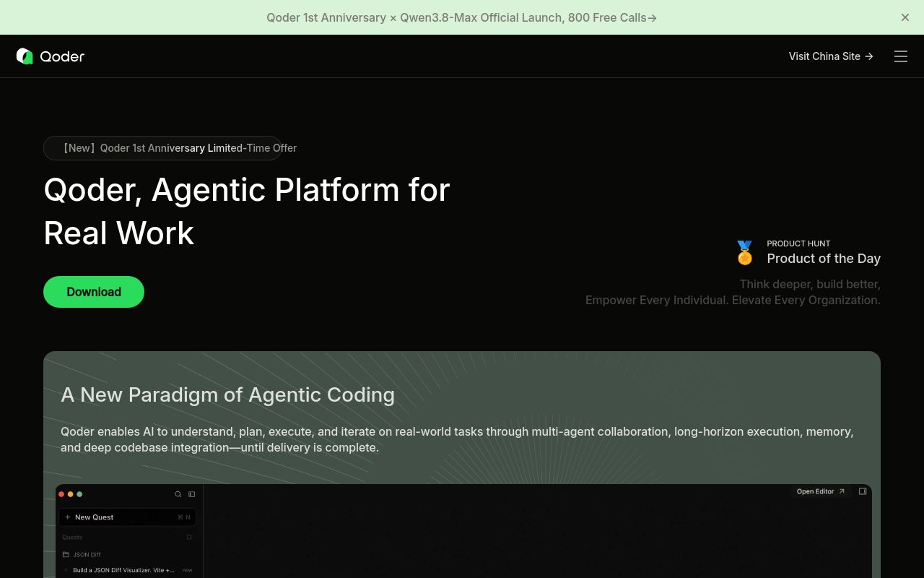The height and width of the screenshot is (578, 924).
Task: Click the red window dot in the app preview
Action: point(62,494)
